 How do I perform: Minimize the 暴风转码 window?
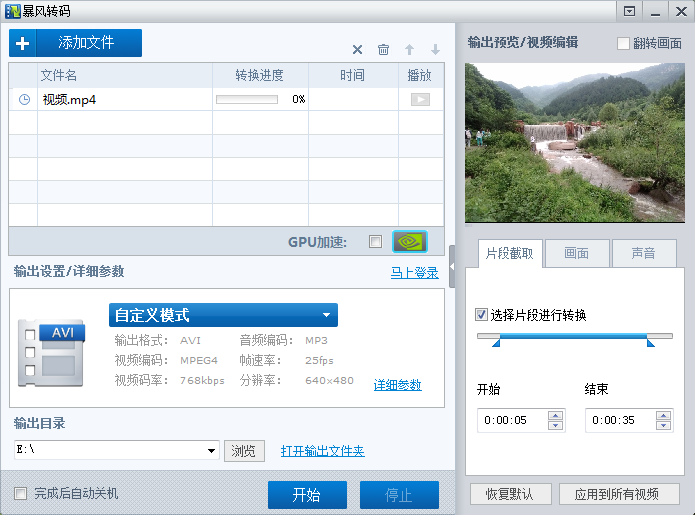(656, 11)
